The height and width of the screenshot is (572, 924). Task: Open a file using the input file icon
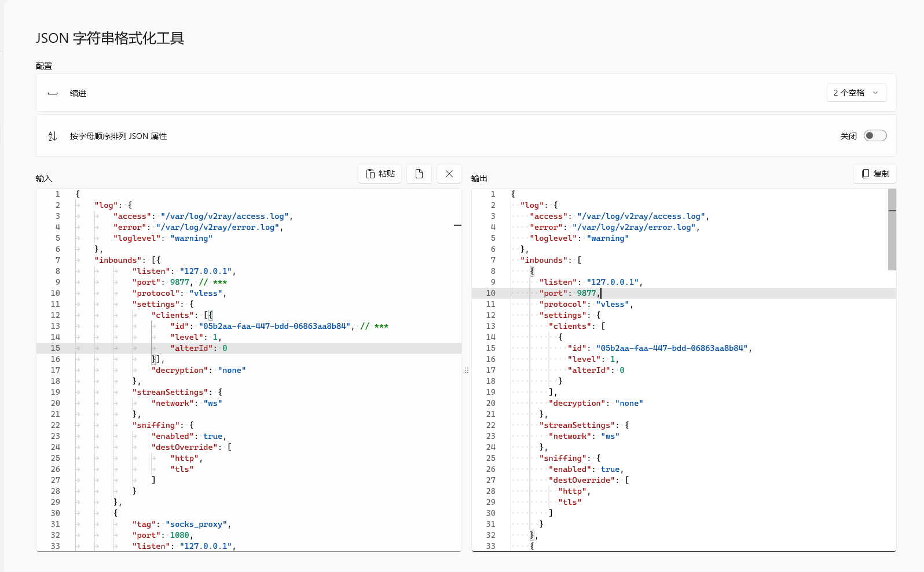coord(419,174)
